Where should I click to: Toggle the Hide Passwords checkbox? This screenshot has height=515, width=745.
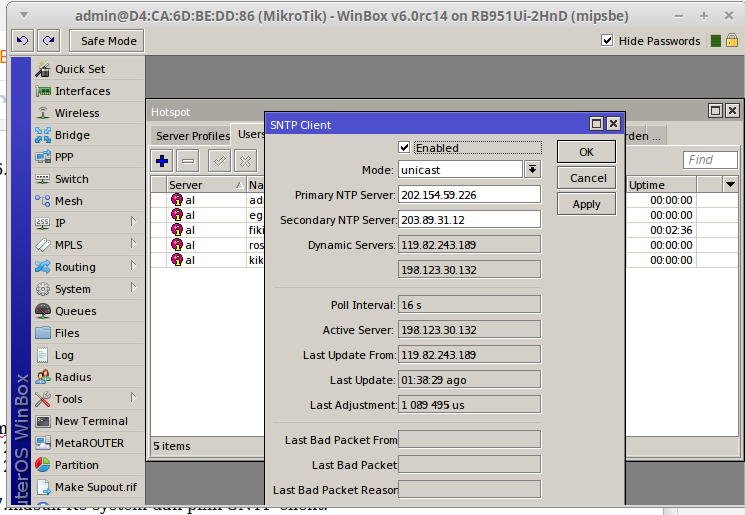pyautogui.click(x=607, y=40)
